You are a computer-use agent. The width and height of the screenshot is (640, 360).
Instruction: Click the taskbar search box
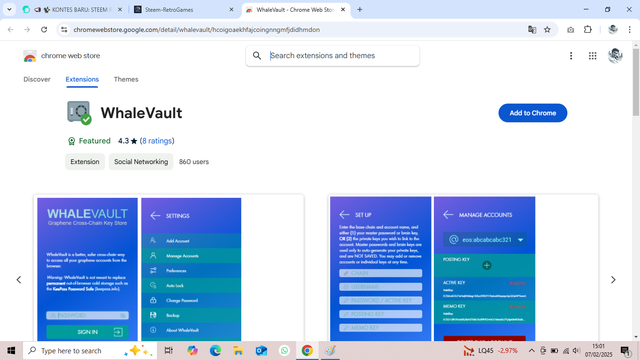[x=90, y=351]
